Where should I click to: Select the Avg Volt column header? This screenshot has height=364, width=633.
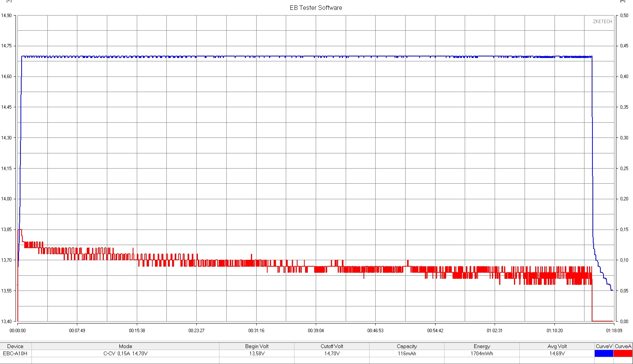pyautogui.click(x=557, y=346)
